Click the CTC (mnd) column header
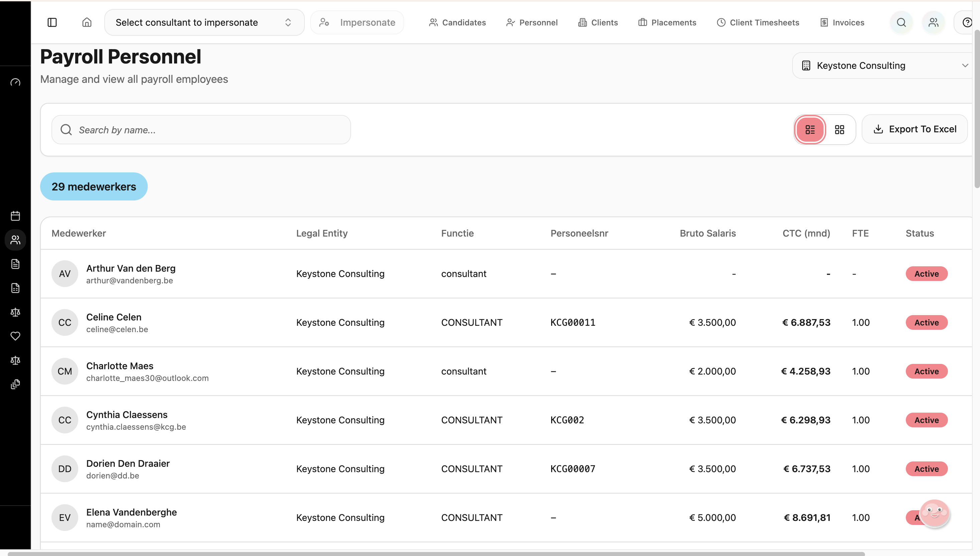 806,233
